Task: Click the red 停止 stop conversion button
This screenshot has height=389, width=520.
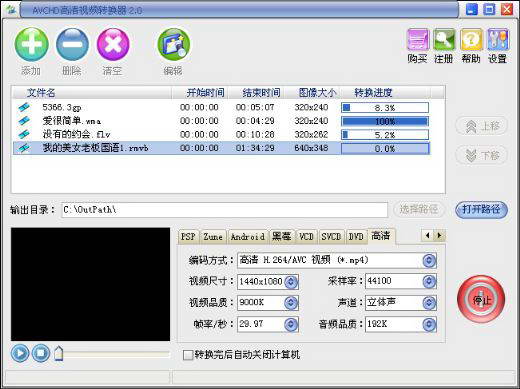Action: pyautogui.click(x=481, y=300)
